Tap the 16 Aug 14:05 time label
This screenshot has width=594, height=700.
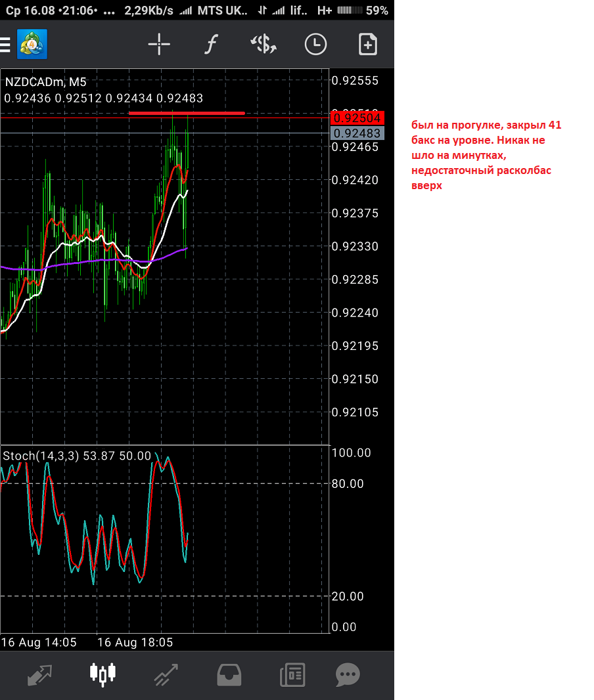(39, 642)
